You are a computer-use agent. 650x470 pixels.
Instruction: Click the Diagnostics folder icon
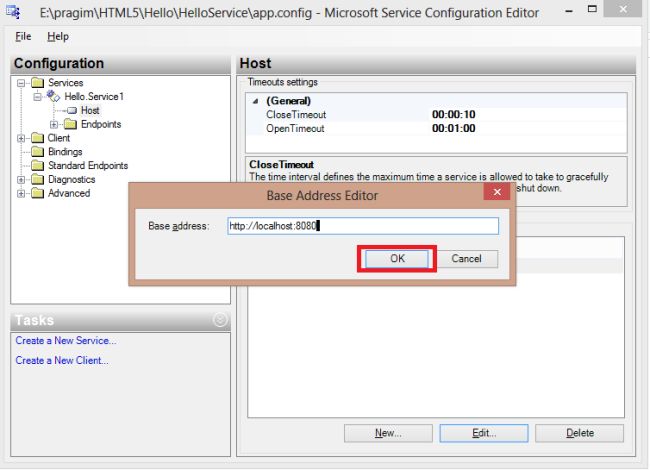point(37,179)
